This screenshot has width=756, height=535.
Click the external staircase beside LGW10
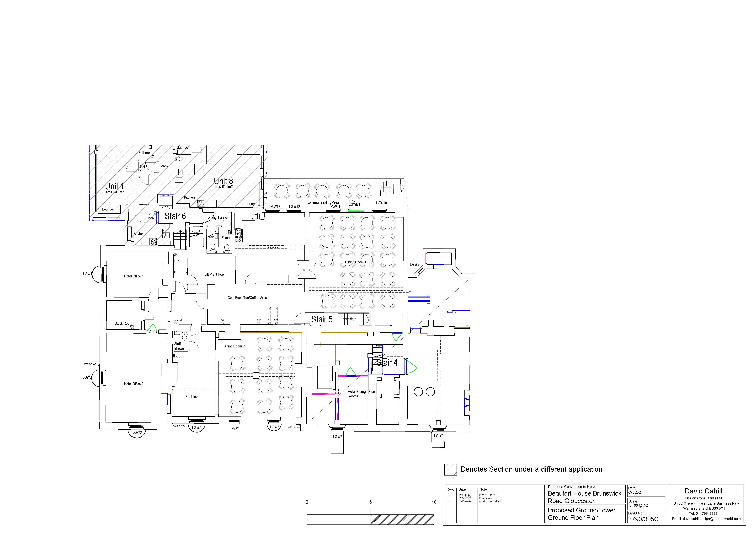point(392,187)
